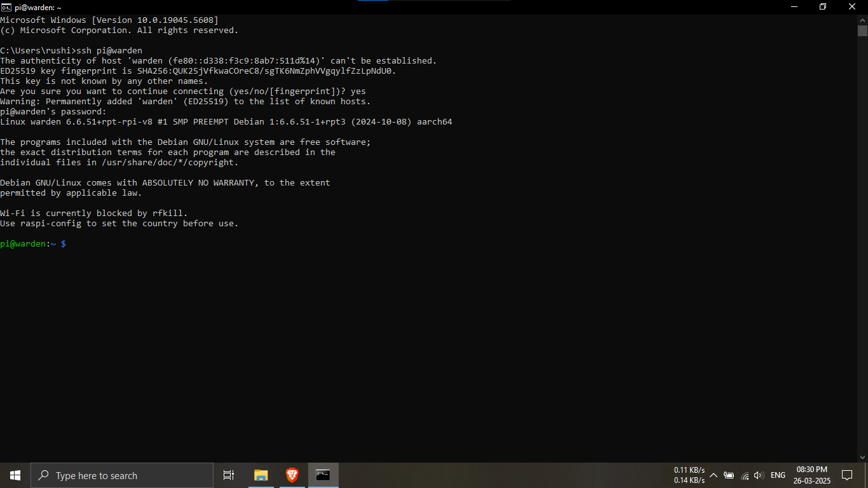The width and height of the screenshot is (868, 488).
Task: Open File Explorer from the taskbar
Action: click(x=261, y=475)
